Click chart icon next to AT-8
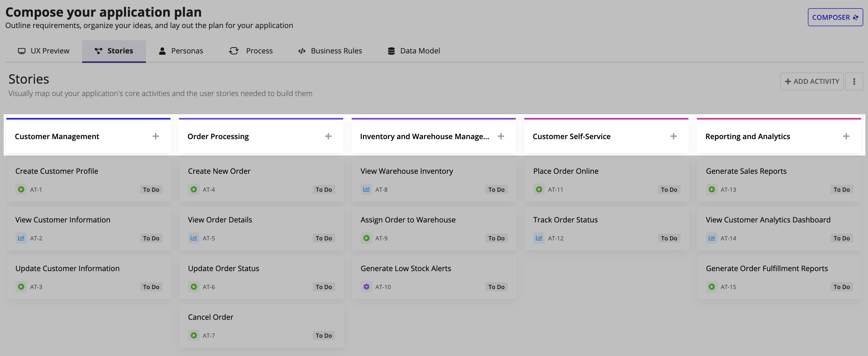Screen dimensions: 868x356 (366, 189)
